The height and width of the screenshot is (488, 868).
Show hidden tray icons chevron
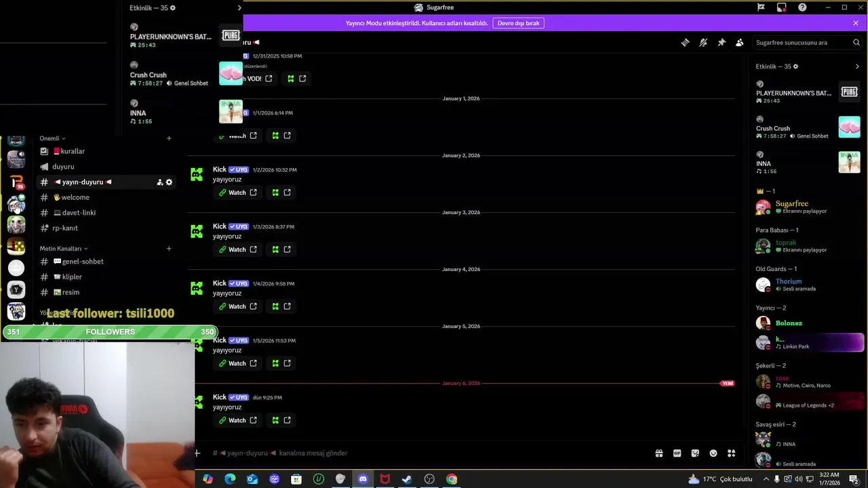pyautogui.click(x=766, y=479)
